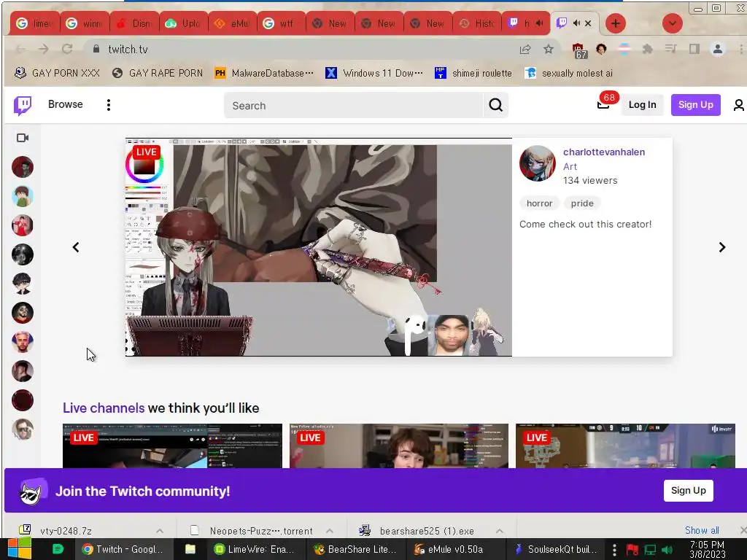Screen dimensions: 747x560
Task: Open File Explorer from the taskbar
Action: [x=190, y=550]
